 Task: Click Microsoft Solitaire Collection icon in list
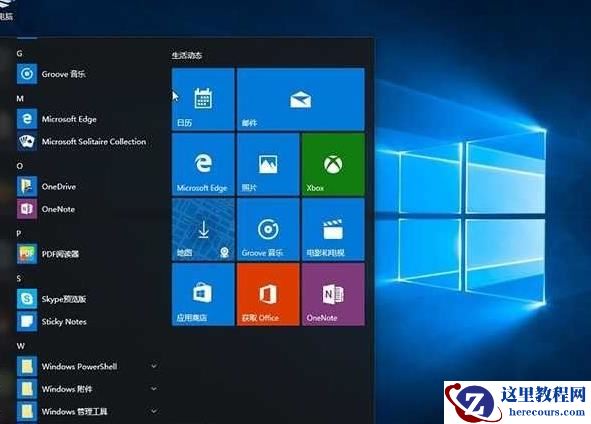(27, 141)
